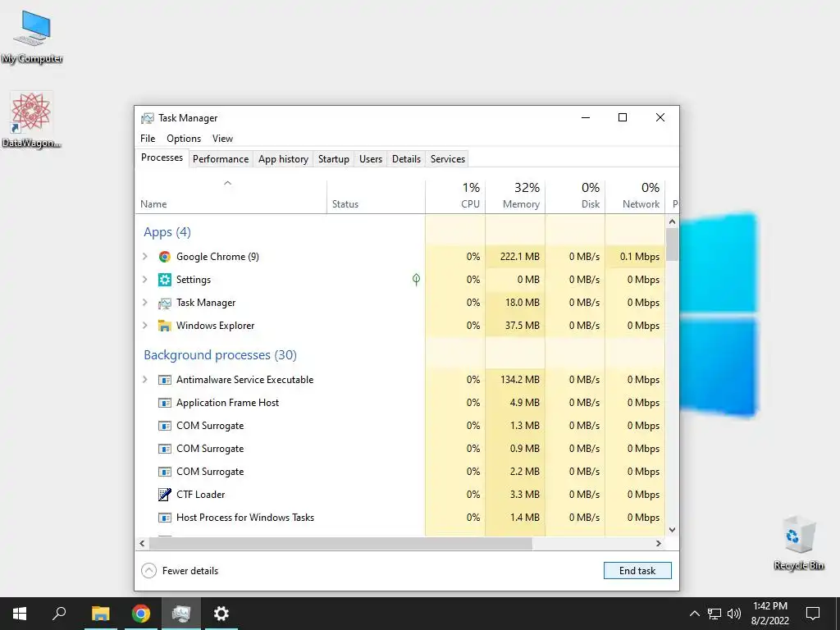Switch to the Services tab
Viewport: 840px width, 630px height.
coord(448,159)
